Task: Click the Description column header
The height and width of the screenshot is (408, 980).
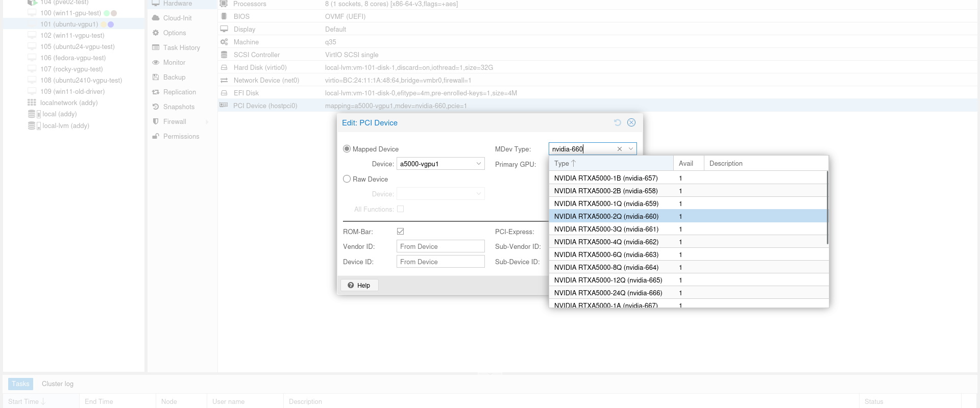Action: 766,163
